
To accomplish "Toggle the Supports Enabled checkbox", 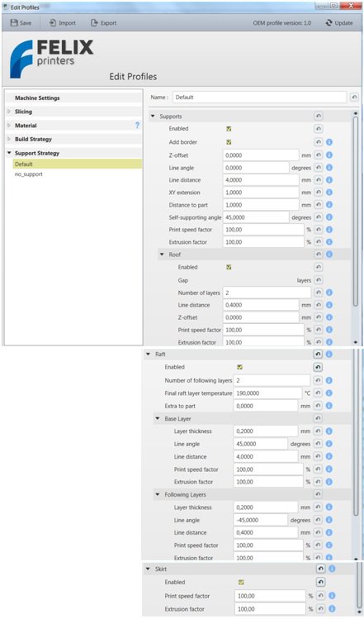I will click(229, 129).
